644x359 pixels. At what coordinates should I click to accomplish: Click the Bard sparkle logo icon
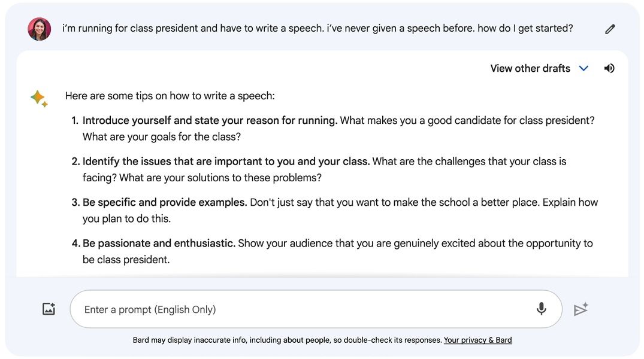tap(39, 99)
